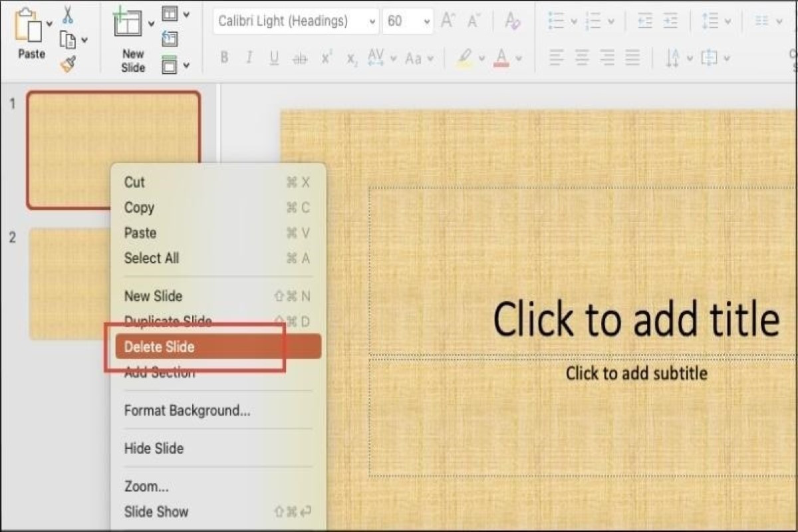The height and width of the screenshot is (532, 798).
Task: Choose New Slide from context menu
Action: click(218, 296)
